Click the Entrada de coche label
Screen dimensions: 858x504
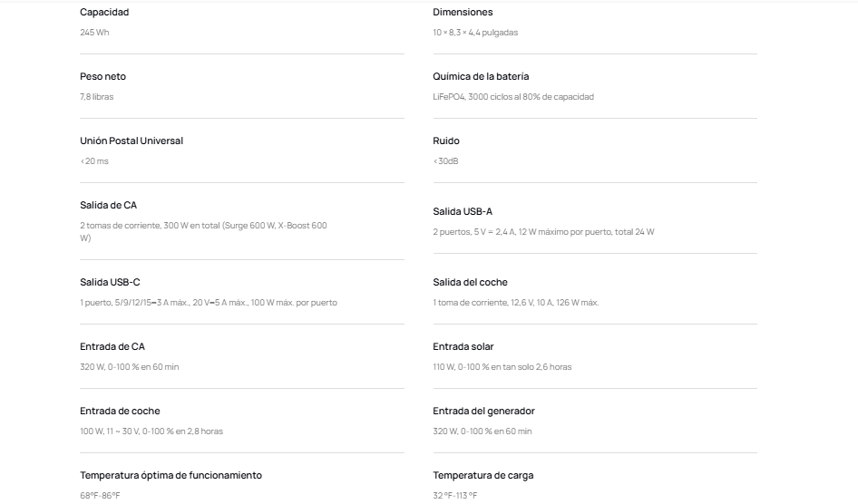point(120,412)
